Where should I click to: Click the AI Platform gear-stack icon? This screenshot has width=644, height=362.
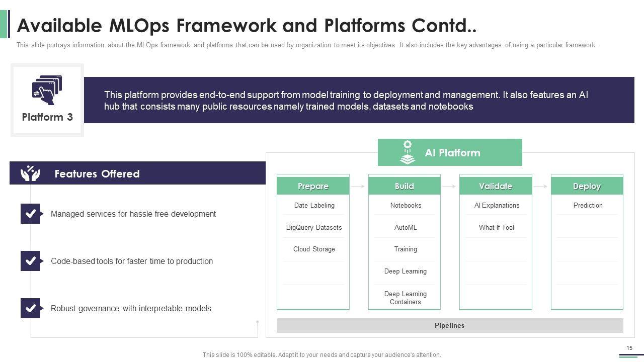coord(407,152)
